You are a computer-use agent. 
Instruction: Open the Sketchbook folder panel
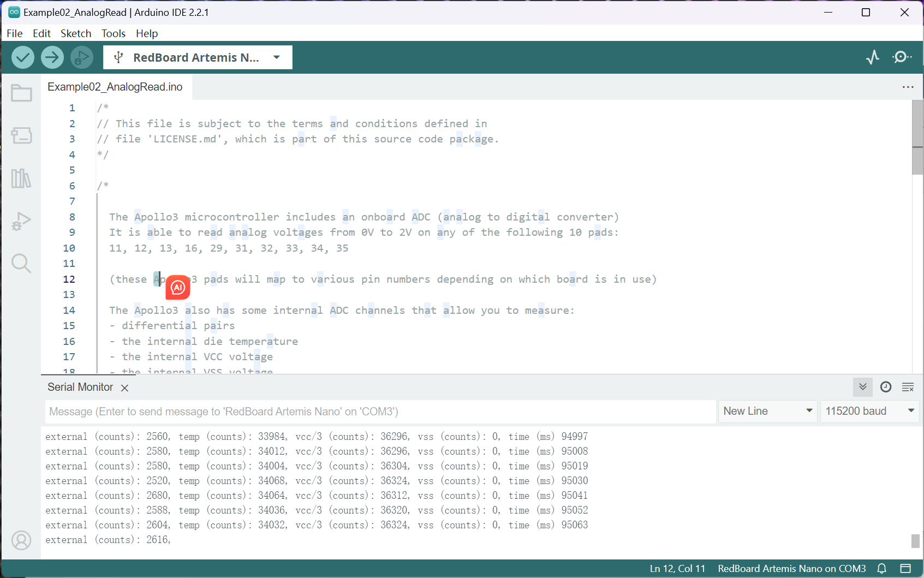[21, 93]
